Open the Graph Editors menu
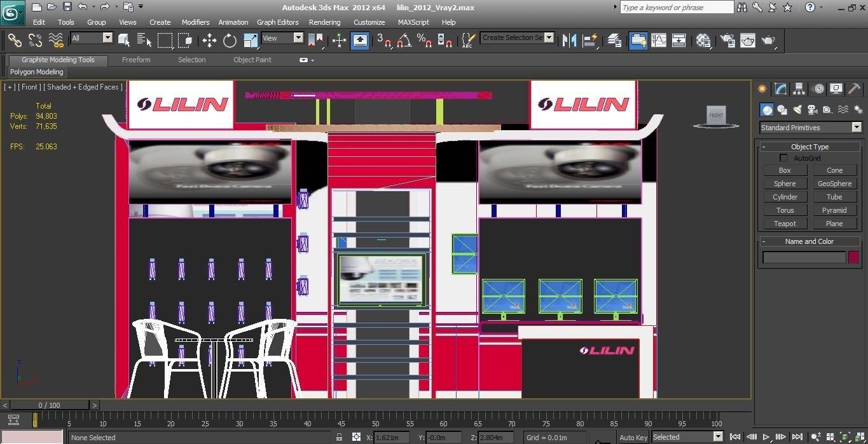The width and height of the screenshot is (868, 444). (x=277, y=22)
